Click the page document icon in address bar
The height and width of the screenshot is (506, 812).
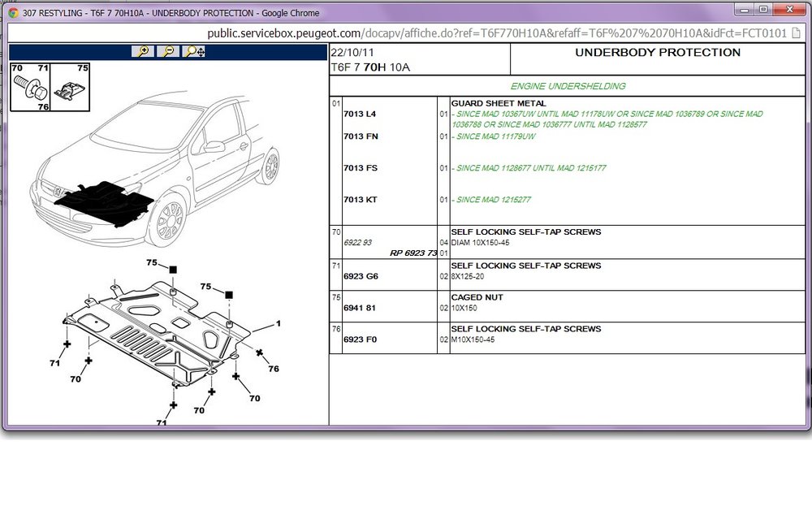point(796,33)
